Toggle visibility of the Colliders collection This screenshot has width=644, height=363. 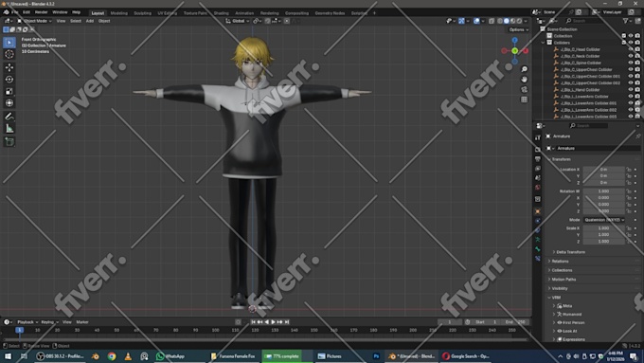tap(631, 43)
